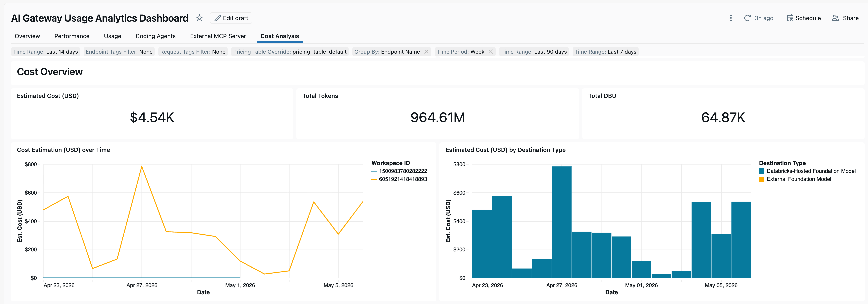Click the line chart peak at Apr 27
The image size is (868, 304).
[x=142, y=166]
